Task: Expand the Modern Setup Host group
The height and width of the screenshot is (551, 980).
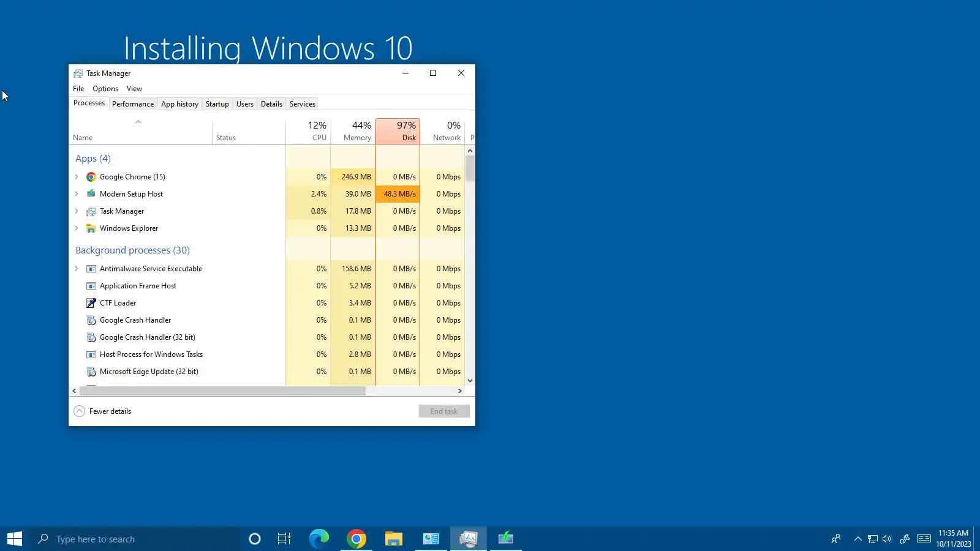Action: (77, 194)
